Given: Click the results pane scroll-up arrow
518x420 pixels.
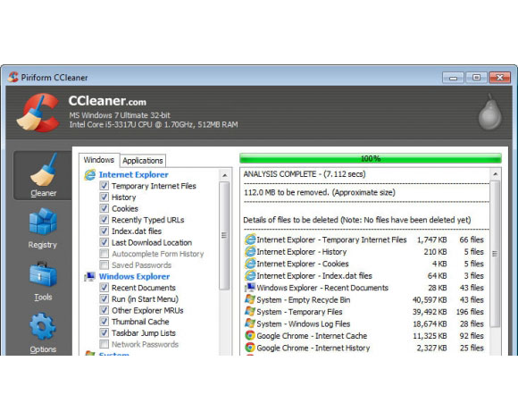Looking at the screenshot, I should pos(495,174).
